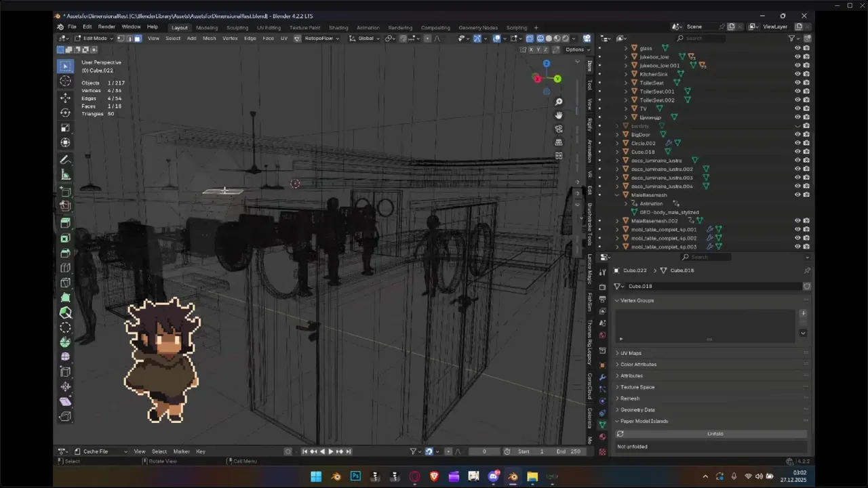This screenshot has width=868, height=488.
Task: Select the Select Box tool
Action: coord(65,66)
